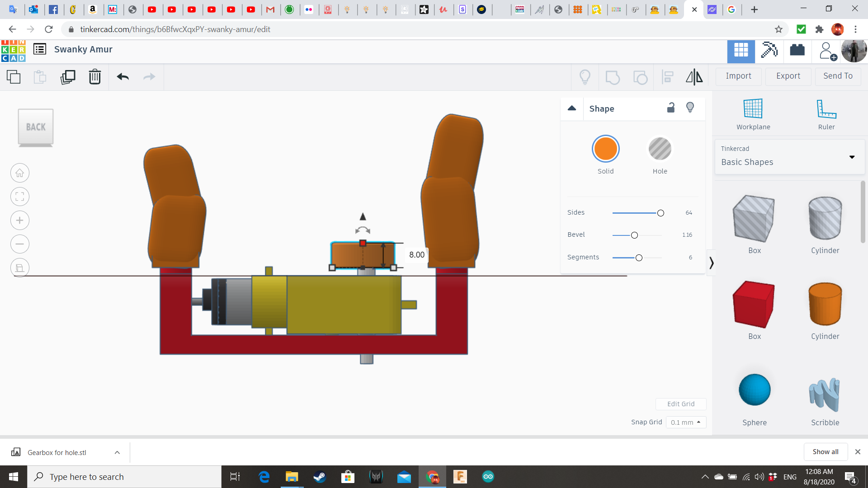This screenshot has height=488, width=868.
Task: Set the shape to Hole
Action: point(660,149)
